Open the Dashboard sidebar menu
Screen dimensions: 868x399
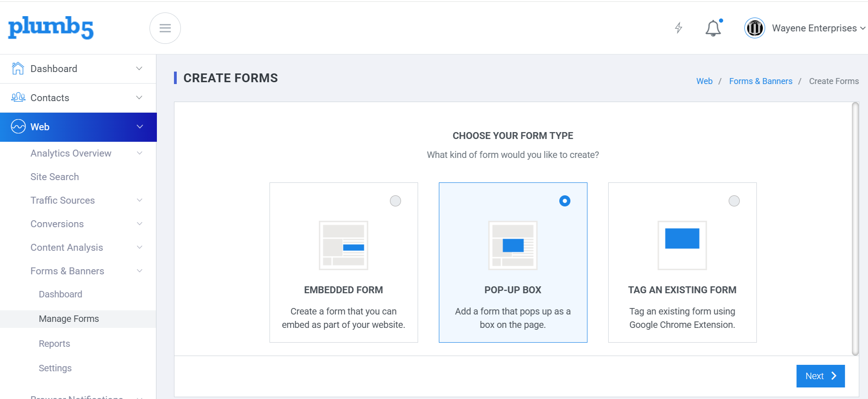[78, 69]
